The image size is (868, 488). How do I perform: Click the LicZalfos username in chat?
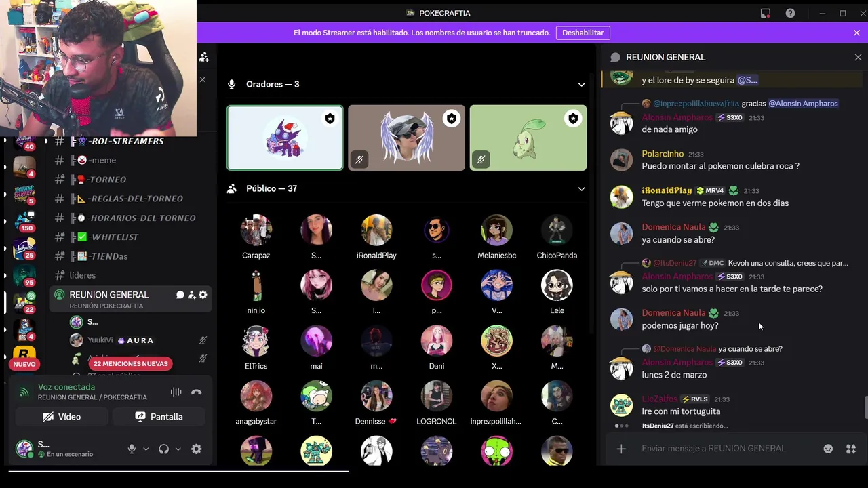click(x=660, y=399)
